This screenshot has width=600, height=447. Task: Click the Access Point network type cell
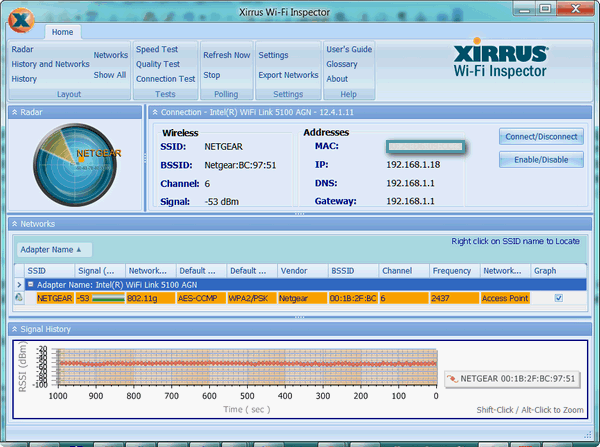pyautogui.click(x=505, y=298)
